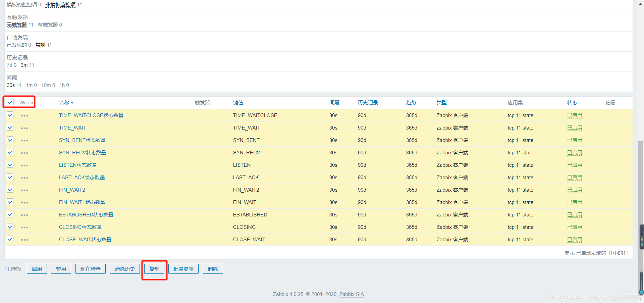Viewport: 644px width, 303px height.
Task: Sort items by 历史记录 column
Action: pos(368,103)
